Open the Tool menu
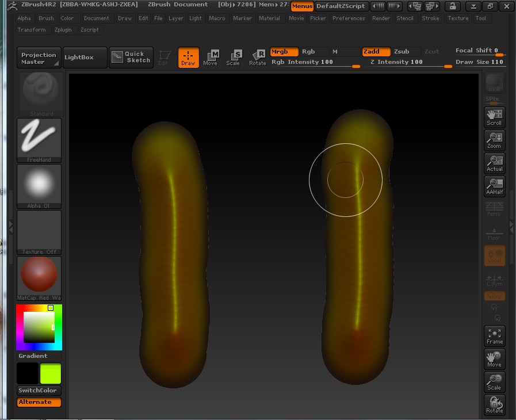The image size is (516, 420). click(481, 18)
